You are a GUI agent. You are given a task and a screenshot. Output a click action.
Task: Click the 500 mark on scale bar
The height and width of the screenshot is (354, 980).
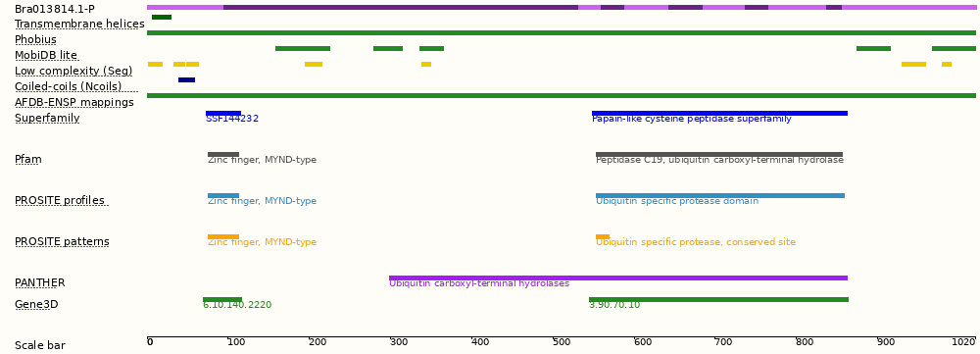[562, 342]
